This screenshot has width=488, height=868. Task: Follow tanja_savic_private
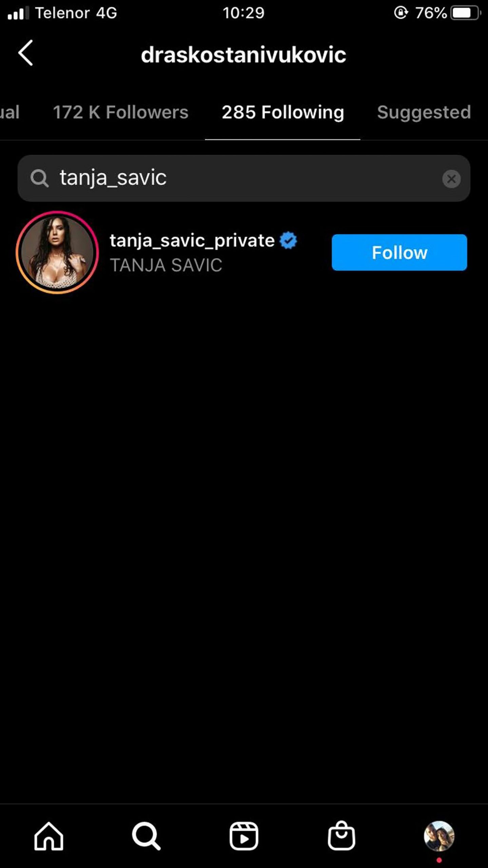pyautogui.click(x=399, y=252)
